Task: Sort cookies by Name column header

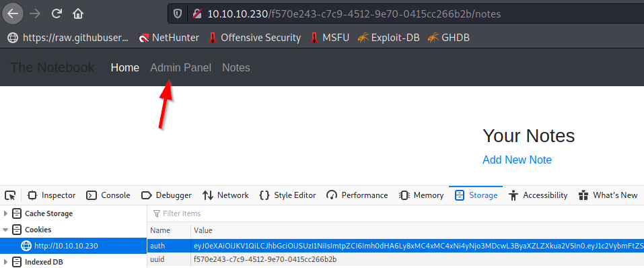Action: coord(169,230)
